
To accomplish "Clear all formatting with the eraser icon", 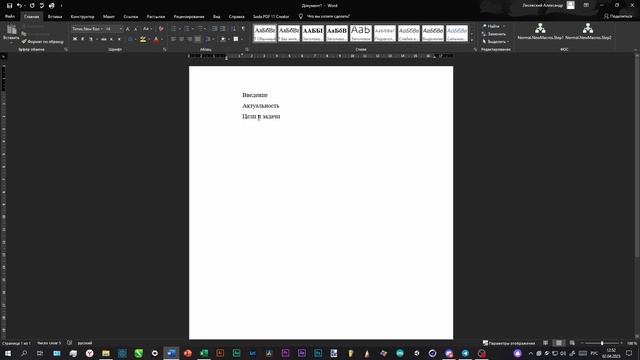I will 161,29.
